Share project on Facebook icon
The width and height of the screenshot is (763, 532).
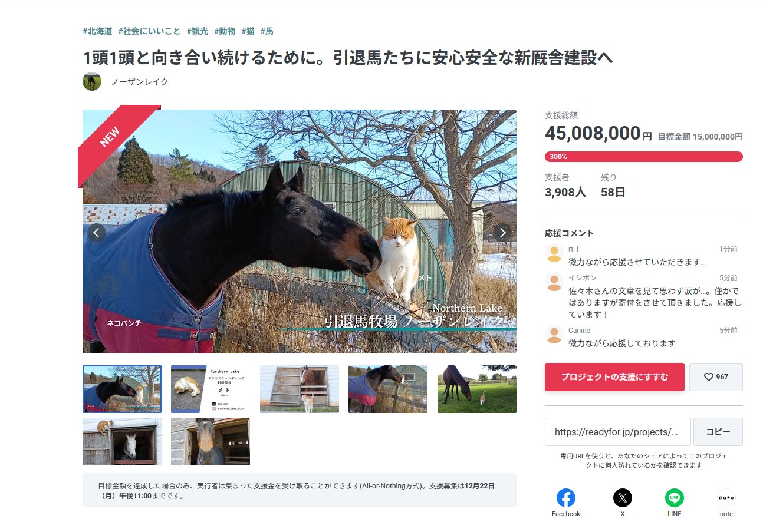565,498
